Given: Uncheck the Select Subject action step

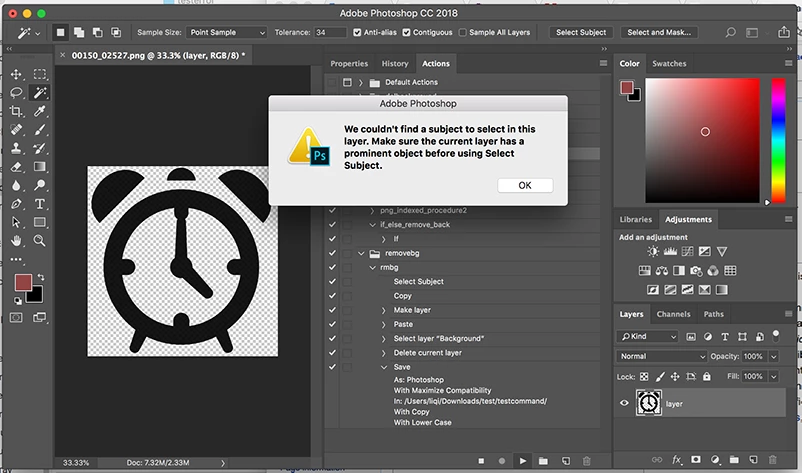Looking at the screenshot, I should click(x=332, y=281).
